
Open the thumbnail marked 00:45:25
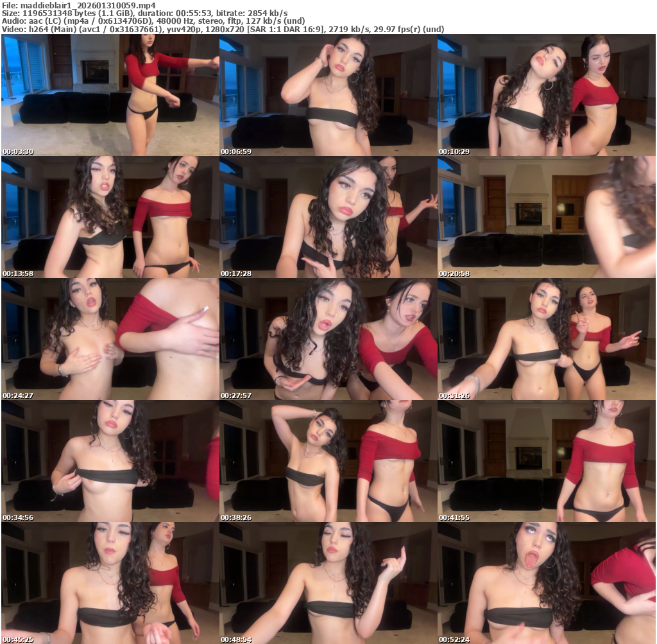tap(110, 583)
